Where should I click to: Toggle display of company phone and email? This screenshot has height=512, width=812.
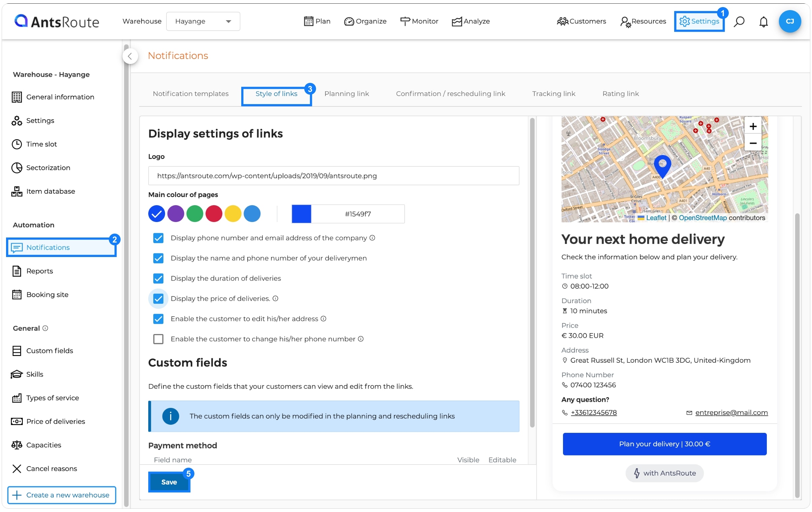[x=158, y=238]
